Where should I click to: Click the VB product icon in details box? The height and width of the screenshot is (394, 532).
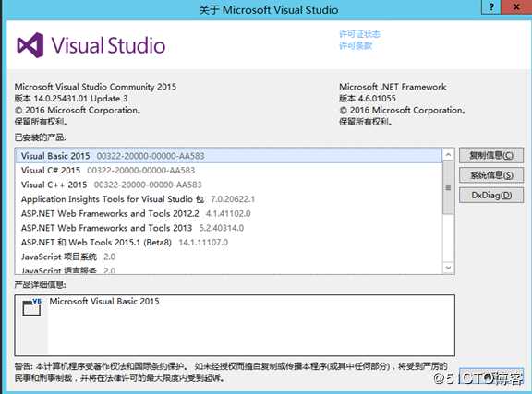click(32, 307)
